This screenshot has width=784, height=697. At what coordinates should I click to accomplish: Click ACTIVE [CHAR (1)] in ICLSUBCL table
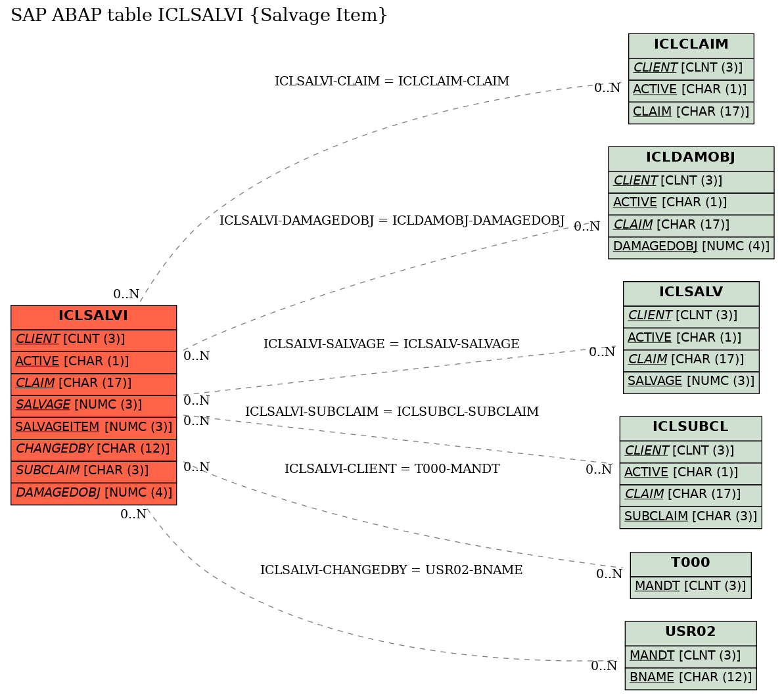pyautogui.click(x=691, y=473)
